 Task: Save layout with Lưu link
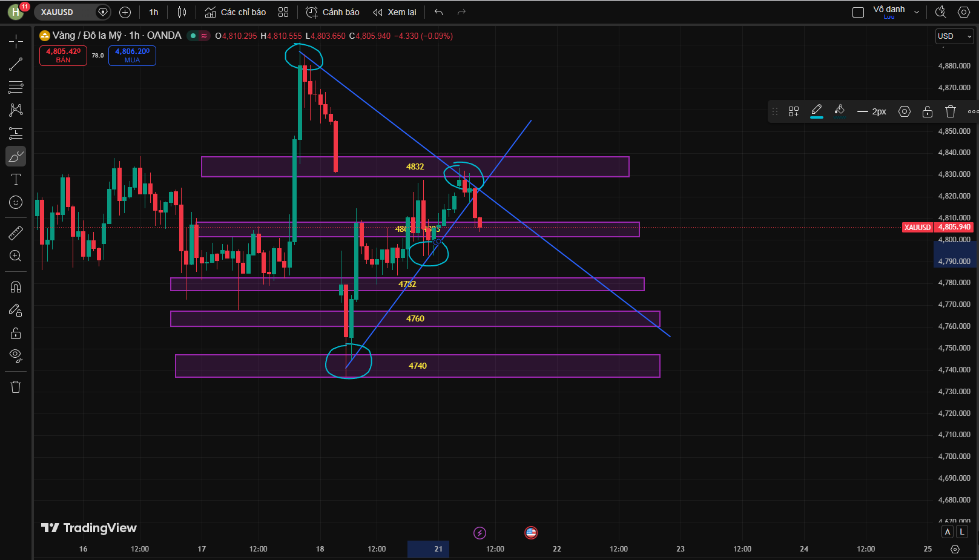(889, 17)
